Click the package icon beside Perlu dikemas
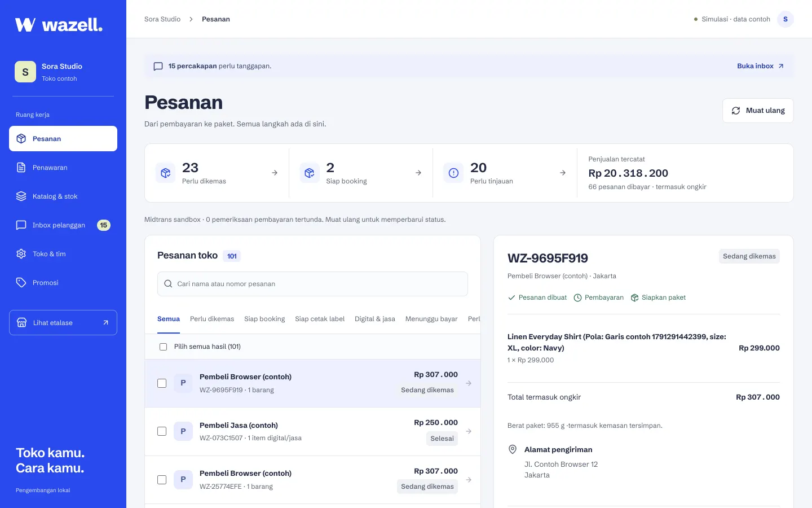The height and width of the screenshot is (508, 812). pos(166,173)
